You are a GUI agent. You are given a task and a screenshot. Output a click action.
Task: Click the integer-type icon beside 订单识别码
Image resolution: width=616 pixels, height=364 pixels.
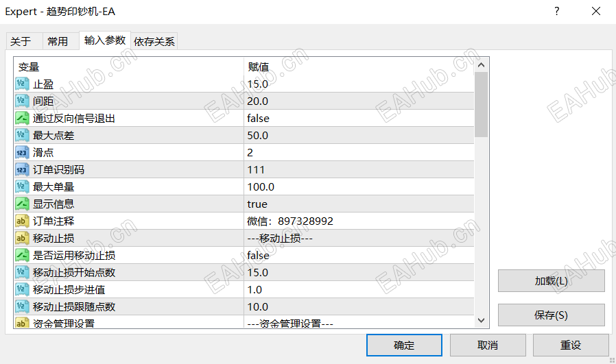pos(22,169)
